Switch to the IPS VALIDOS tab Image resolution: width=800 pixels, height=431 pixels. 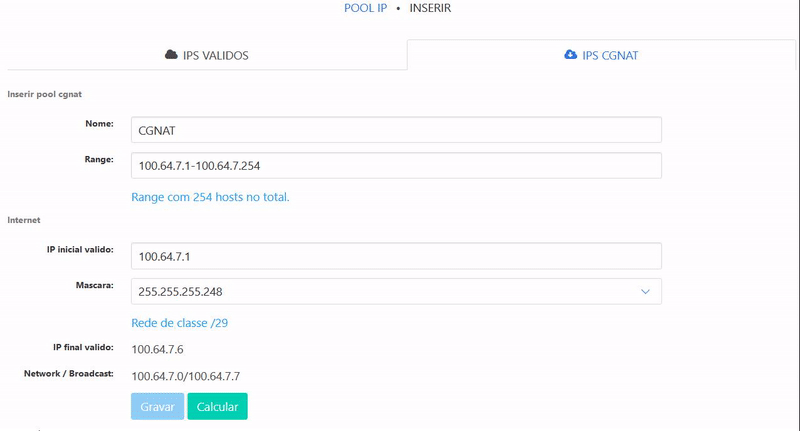pos(206,55)
